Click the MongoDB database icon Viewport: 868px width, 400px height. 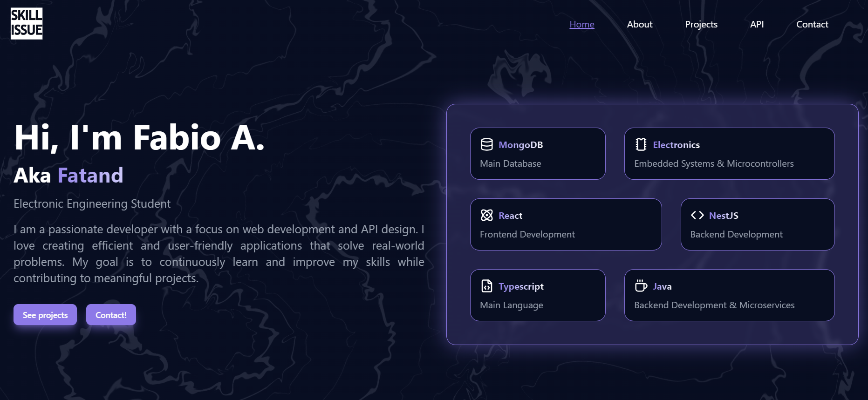tap(486, 145)
